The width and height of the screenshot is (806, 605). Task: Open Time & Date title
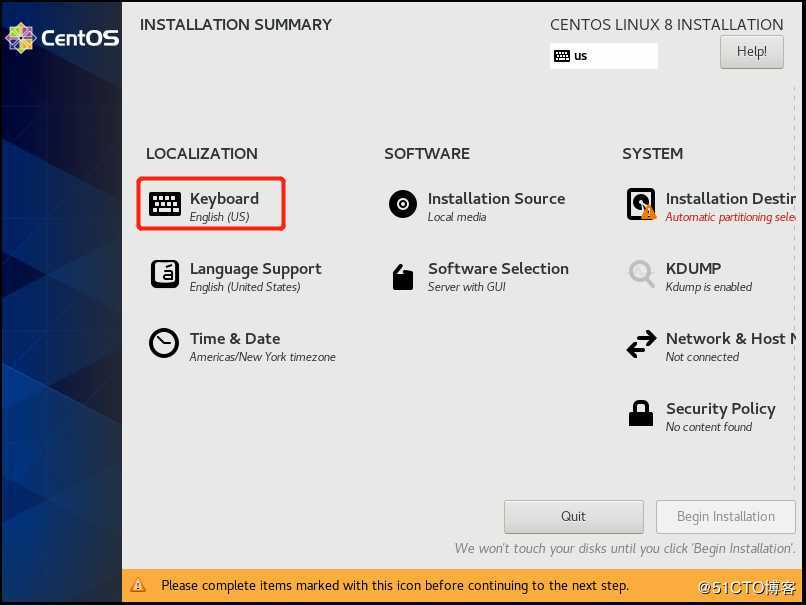[235, 339]
